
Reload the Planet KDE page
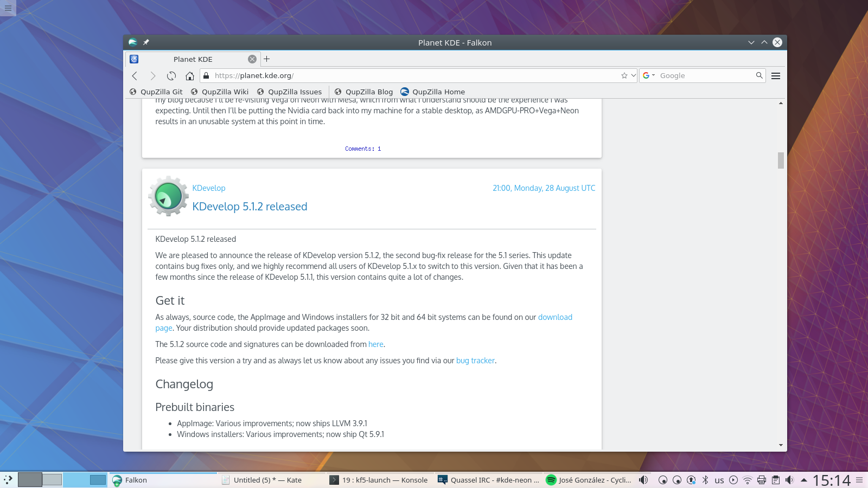pyautogui.click(x=171, y=76)
